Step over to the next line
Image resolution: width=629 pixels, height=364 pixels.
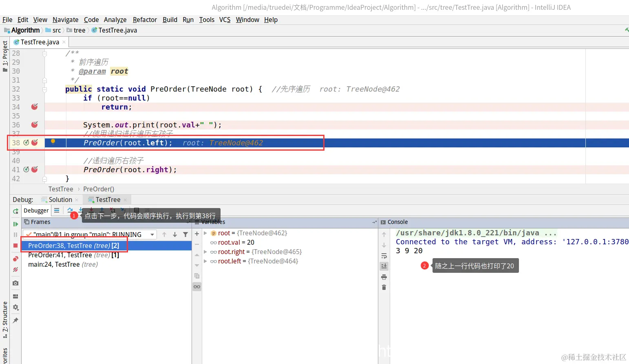tap(70, 210)
